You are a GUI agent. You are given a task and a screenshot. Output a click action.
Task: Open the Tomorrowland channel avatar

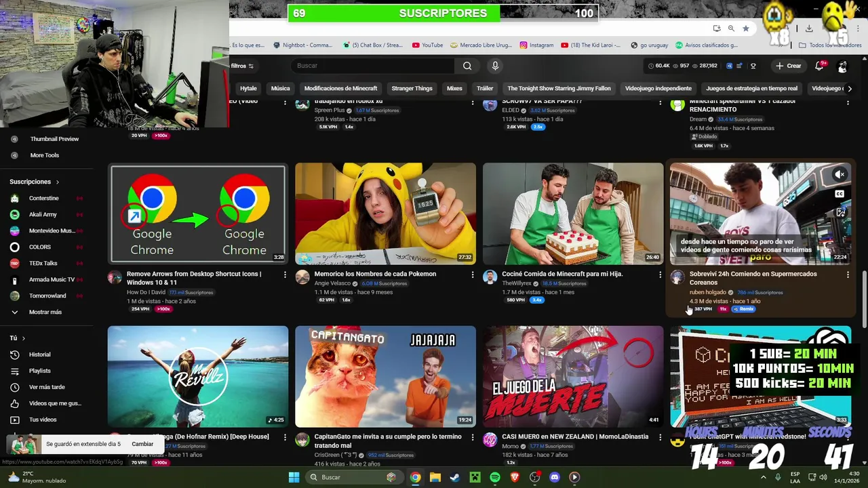click(15, 296)
